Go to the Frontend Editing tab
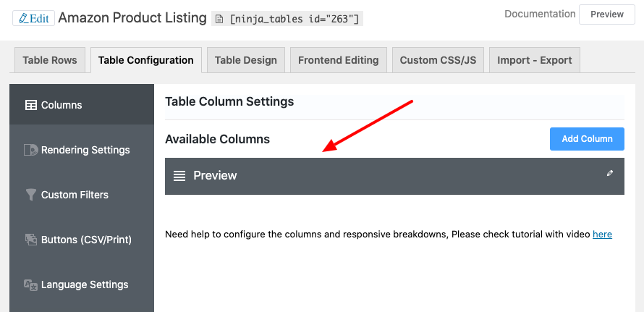Screen dimensions: 644x312 tap(338, 60)
